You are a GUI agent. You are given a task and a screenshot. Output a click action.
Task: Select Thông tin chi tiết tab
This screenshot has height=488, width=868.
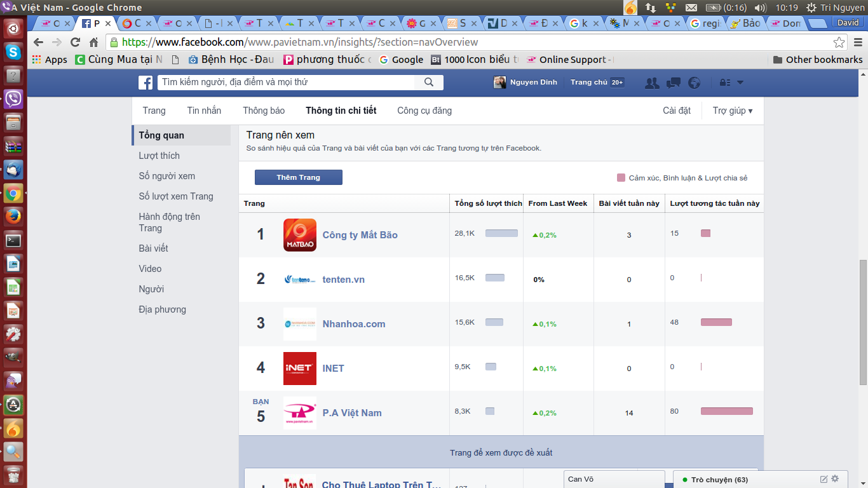341,111
